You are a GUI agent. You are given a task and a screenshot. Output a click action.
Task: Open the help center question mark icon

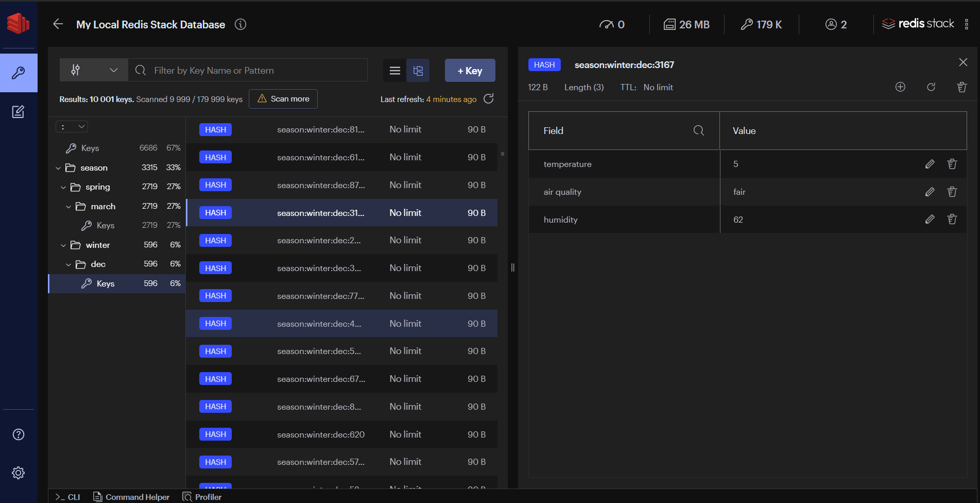[19, 434]
